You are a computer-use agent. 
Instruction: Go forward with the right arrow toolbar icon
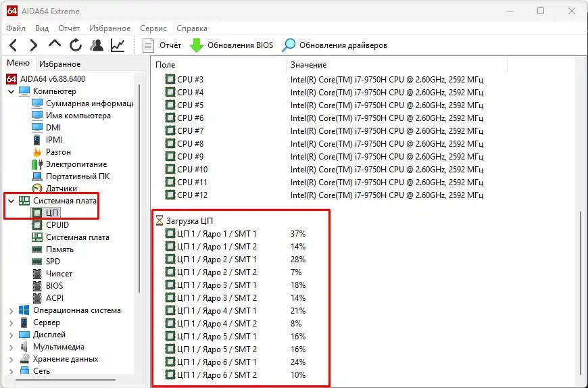[33, 45]
